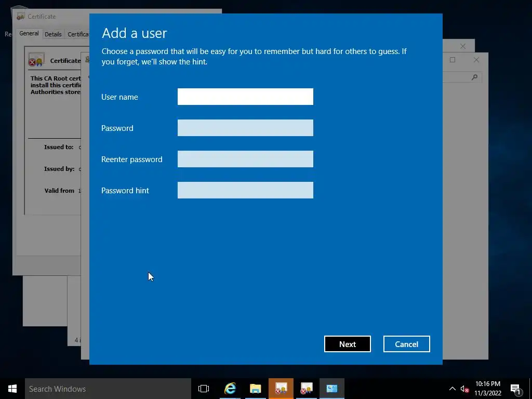This screenshot has height=399, width=532.
Task: Click the 'Issued to:' label in Certificate window
Action: tap(59, 147)
